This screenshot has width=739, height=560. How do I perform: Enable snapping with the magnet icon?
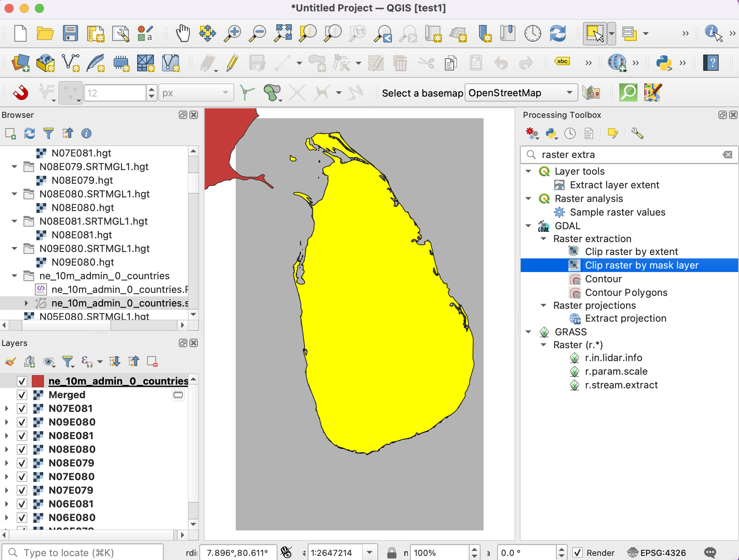point(20,93)
